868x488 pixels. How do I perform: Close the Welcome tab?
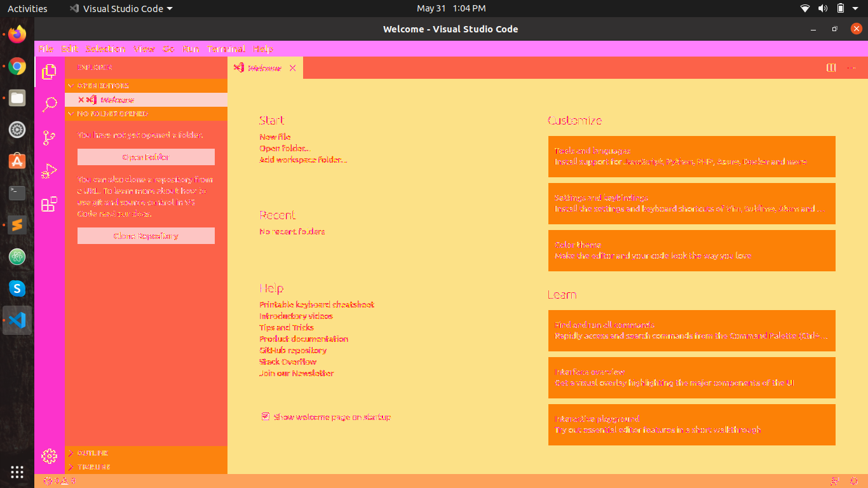tap(292, 67)
